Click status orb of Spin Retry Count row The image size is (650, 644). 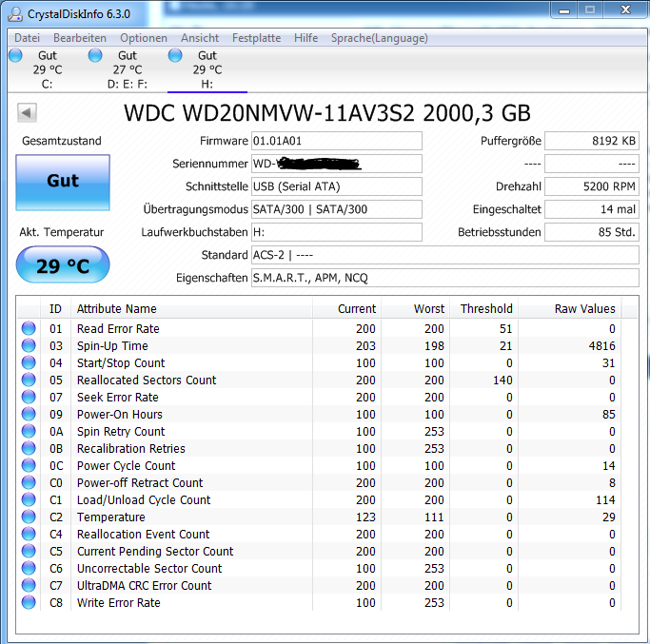point(29,431)
